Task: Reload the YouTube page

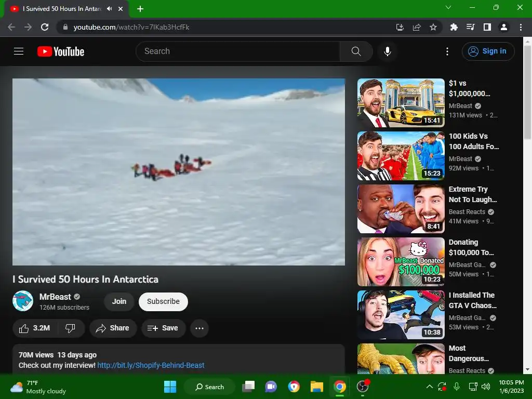Action: [x=45, y=27]
